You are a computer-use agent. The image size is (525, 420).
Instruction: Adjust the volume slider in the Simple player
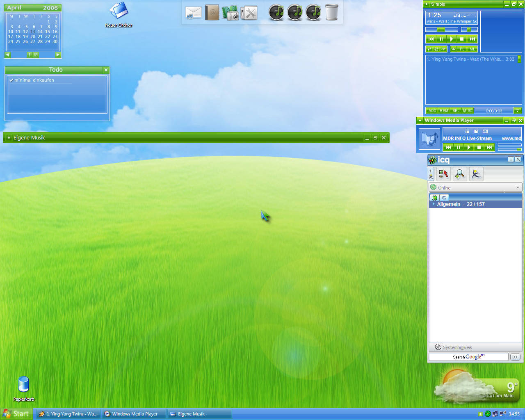(x=469, y=30)
